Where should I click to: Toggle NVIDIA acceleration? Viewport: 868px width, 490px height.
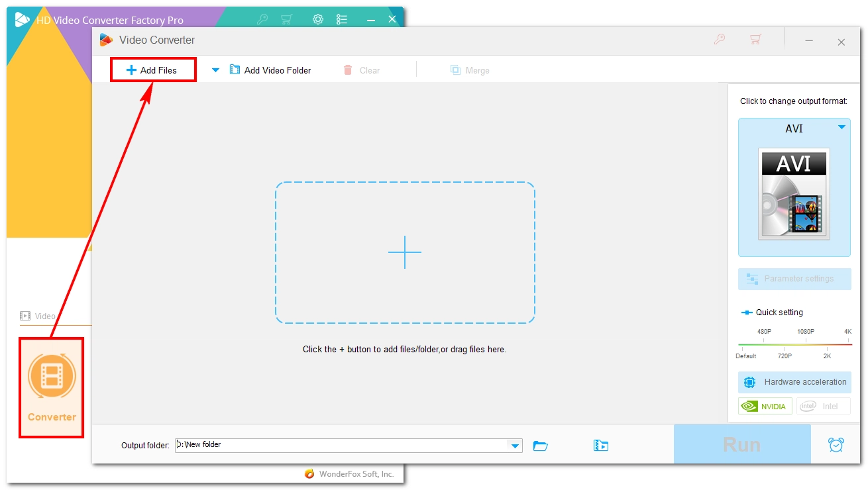coord(766,406)
